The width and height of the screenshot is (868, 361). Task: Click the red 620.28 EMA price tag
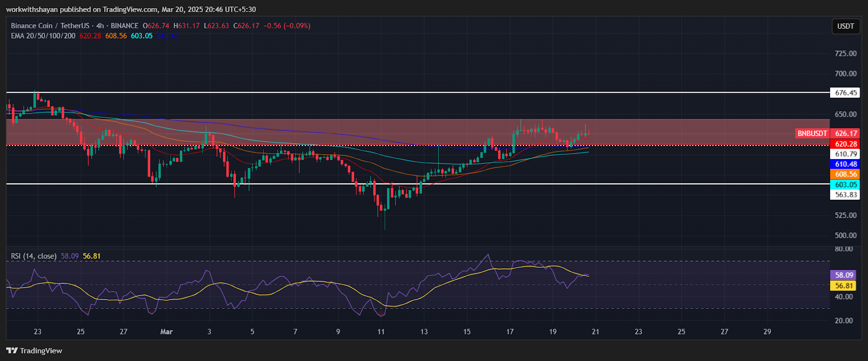pyautogui.click(x=845, y=144)
